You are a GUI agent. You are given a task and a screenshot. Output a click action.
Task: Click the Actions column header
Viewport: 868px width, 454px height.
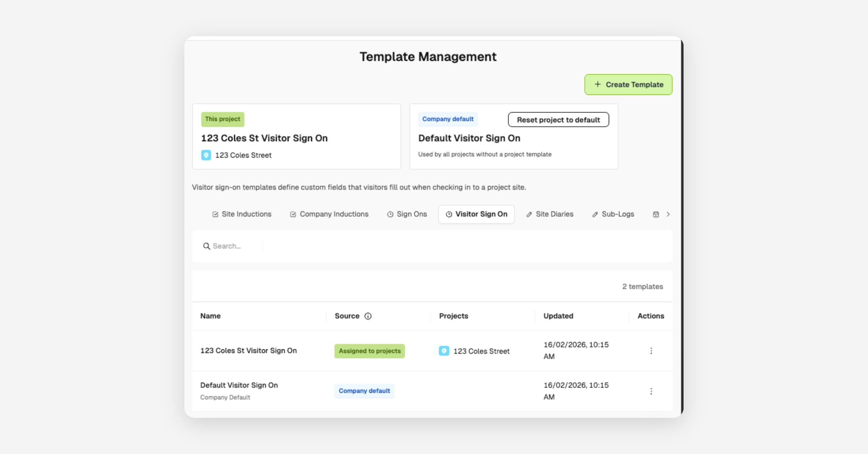click(651, 316)
